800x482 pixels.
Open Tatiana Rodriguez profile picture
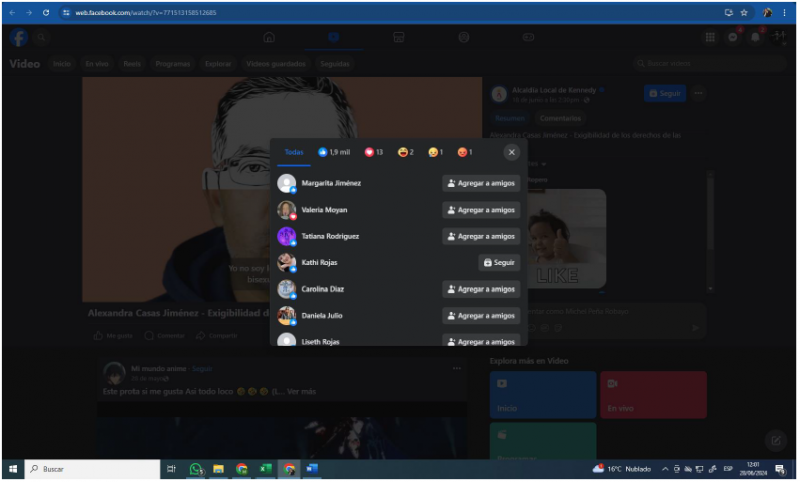287,237
